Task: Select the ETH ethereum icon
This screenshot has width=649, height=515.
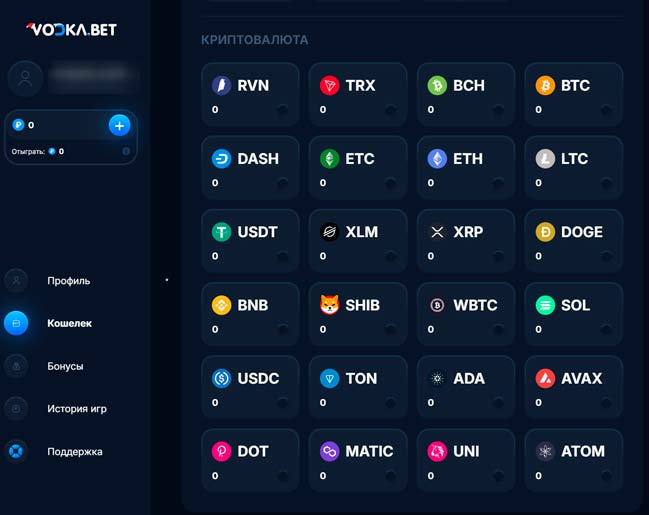Action: pyautogui.click(x=437, y=159)
